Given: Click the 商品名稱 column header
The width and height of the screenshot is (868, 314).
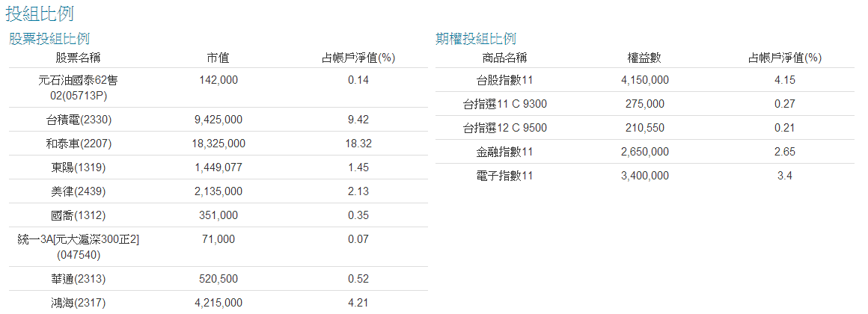Looking at the screenshot, I should point(505,58).
